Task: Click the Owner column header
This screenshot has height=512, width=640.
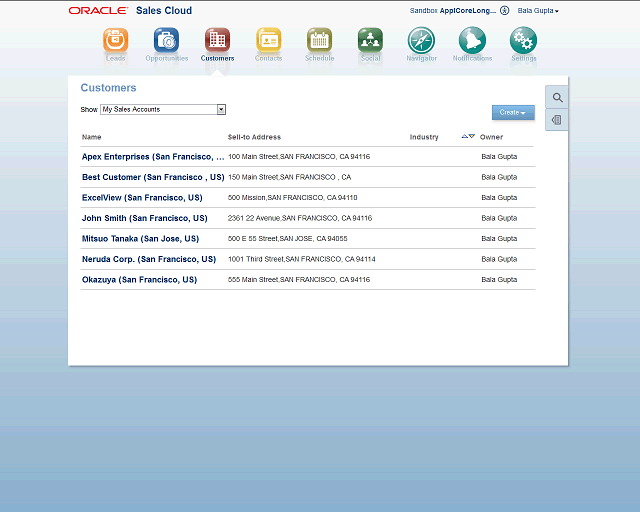Action: pyautogui.click(x=491, y=137)
